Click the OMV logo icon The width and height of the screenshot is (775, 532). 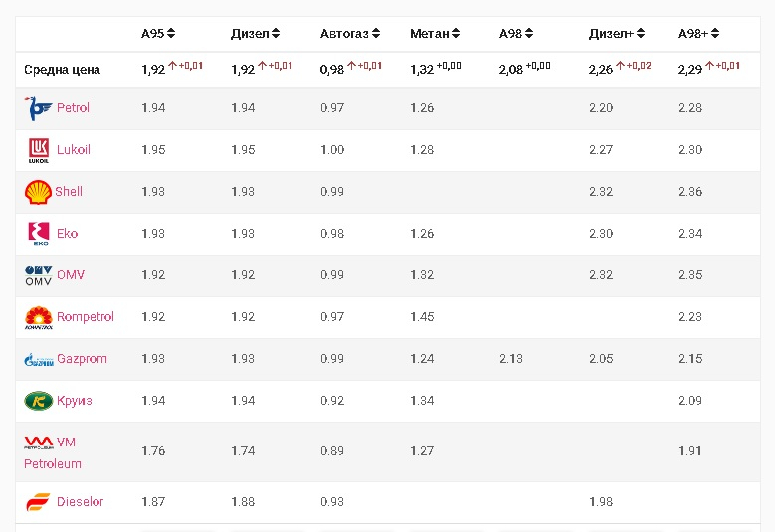38,275
